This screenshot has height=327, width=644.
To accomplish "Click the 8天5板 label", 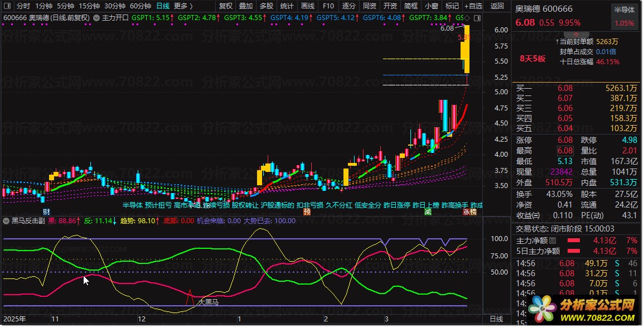I will point(532,59).
